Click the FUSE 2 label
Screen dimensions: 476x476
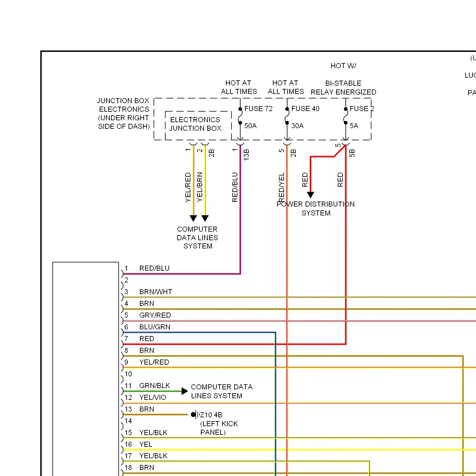362,109
